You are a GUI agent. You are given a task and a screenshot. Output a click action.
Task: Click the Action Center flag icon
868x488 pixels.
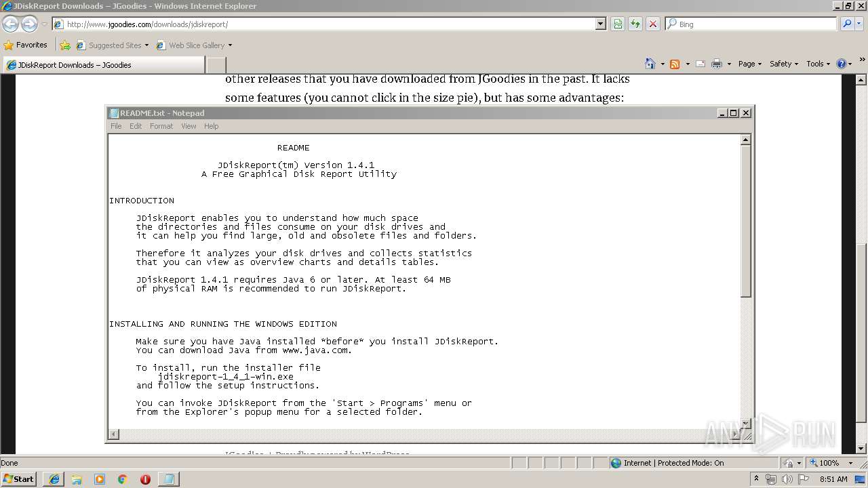point(804,479)
